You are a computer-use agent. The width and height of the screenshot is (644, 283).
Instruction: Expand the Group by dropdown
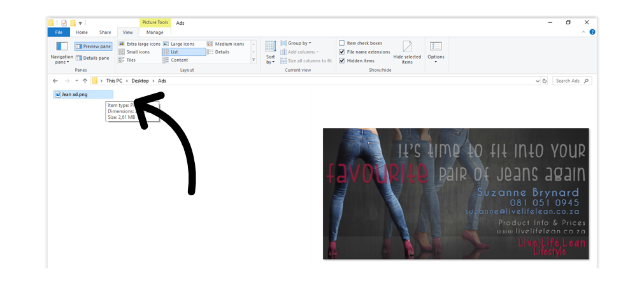296,43
